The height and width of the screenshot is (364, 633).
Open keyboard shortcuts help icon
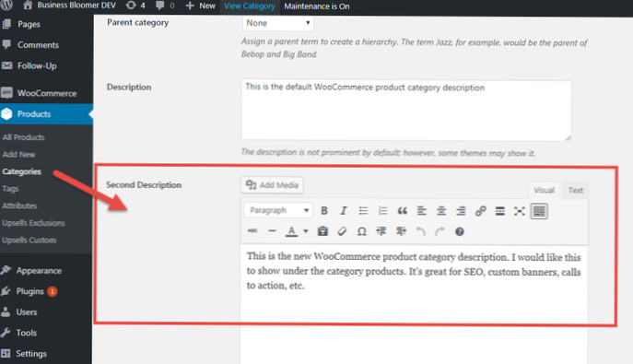[x=460, y=231]
